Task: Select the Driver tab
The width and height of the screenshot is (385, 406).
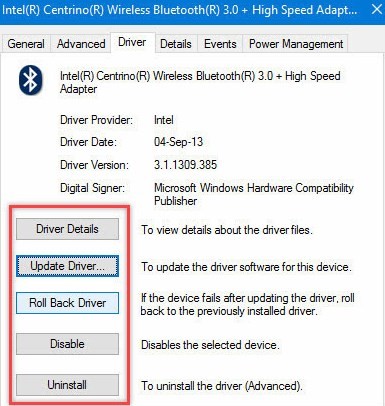Action: pyautogui.click(x=132, y=42)
